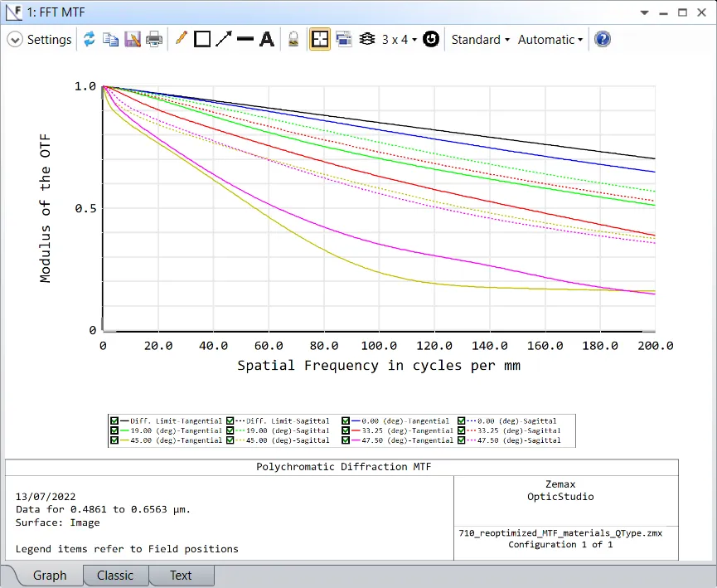717x588 pixels.
Task: Open the 3 x 4 grid dropdown
Action: [x=399, y=39]
